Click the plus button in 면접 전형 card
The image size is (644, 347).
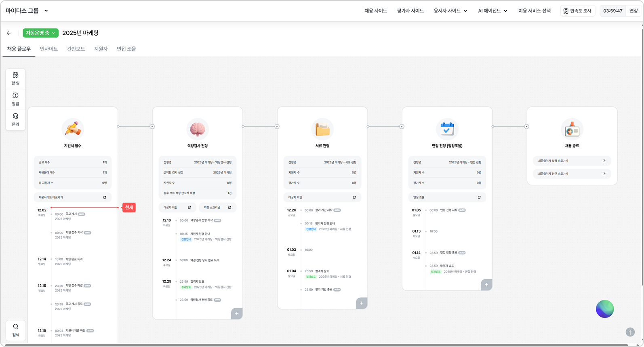pyautogui.click(x=486, y=285)
